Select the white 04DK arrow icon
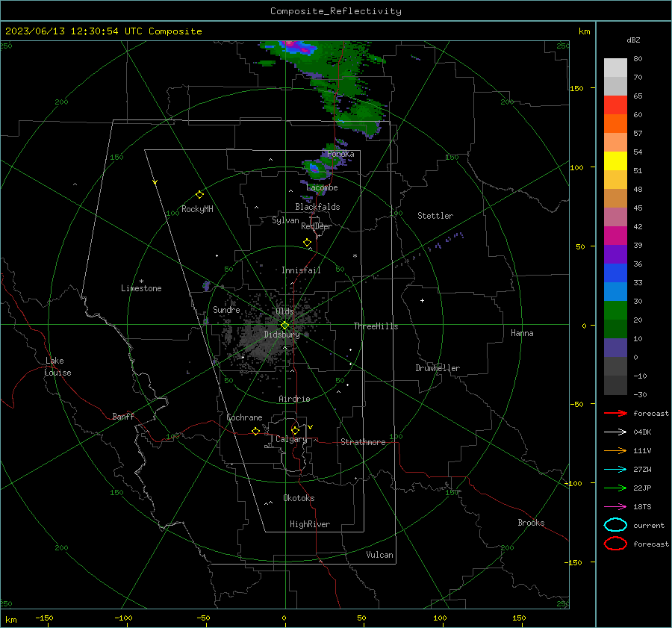This screenshot has height=628, width=672. point(615,432)
